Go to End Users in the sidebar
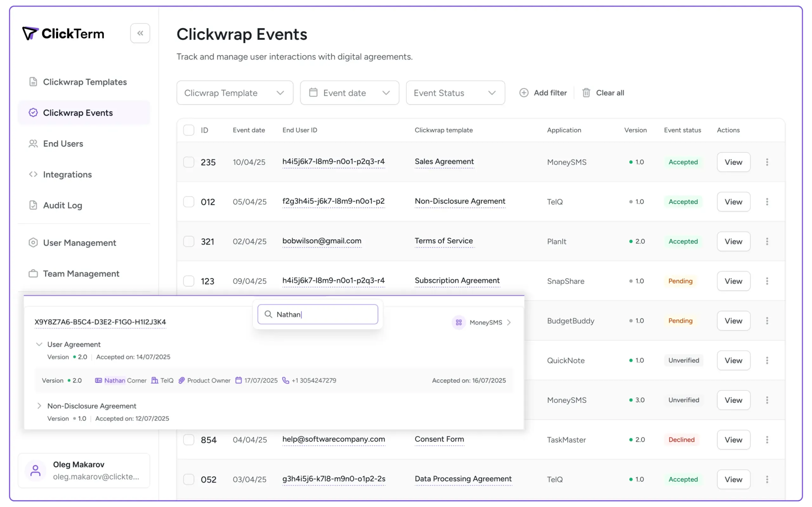This screenshot has width=812, height=507. pyautogui.click(x=63, y=144)
